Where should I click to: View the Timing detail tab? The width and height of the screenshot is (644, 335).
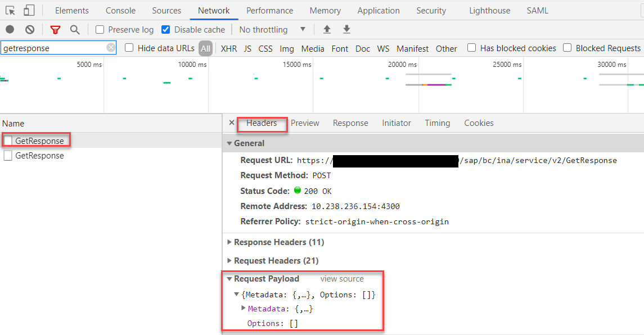tap(438, 123)
